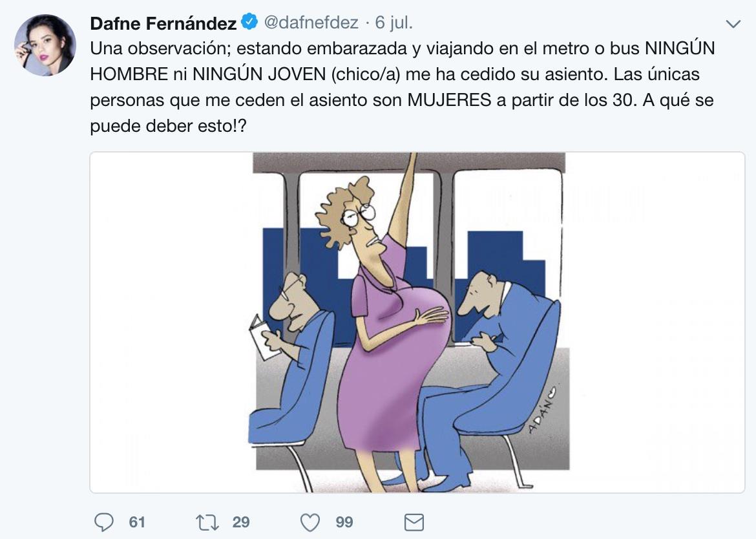756x539 pixels.
Task: Click the reply count 61
Action: click(x=137, y=522)
